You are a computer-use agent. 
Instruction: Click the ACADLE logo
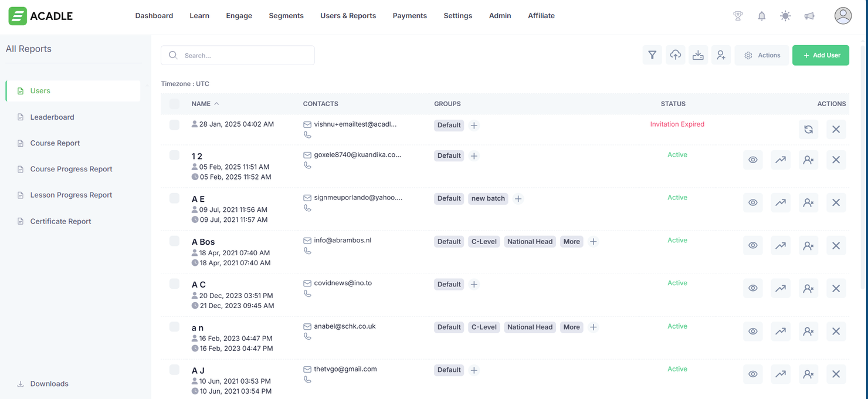coord(40,16)
